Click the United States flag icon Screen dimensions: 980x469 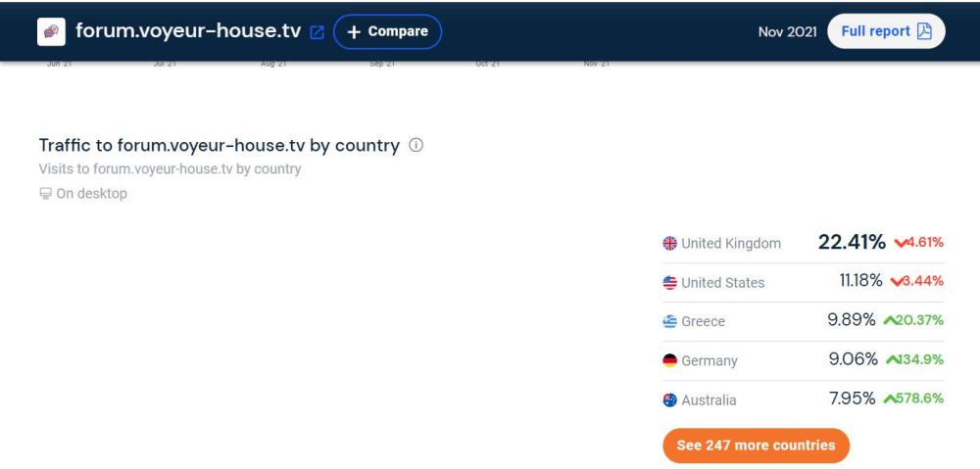pos(670,283)
